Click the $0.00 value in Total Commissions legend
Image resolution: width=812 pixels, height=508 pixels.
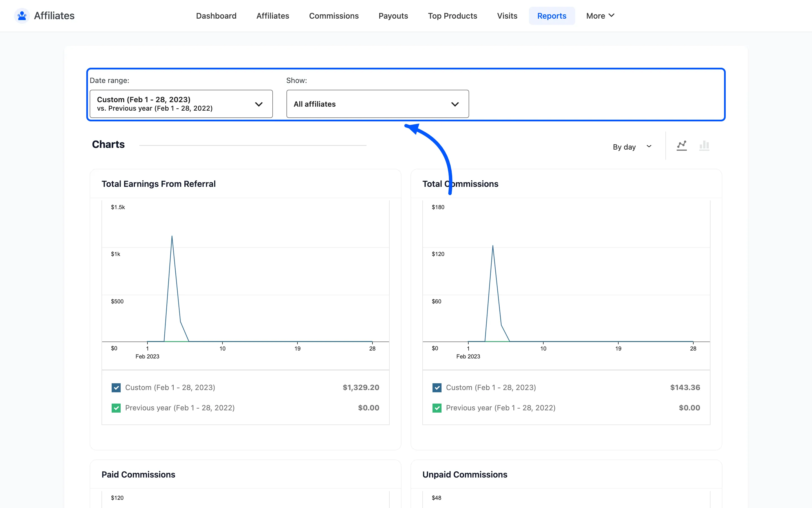(689, 408)
